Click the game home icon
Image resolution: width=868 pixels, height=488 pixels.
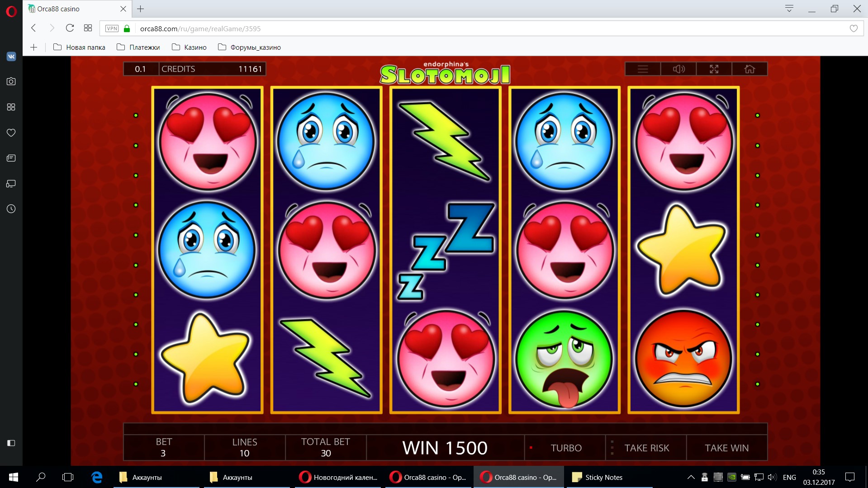tap(749, 69)
